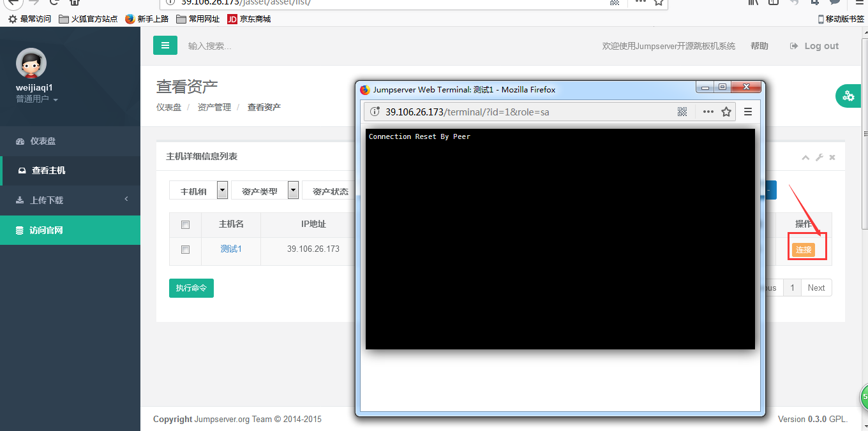Open the page actions dots in the terminal window

point(708,112)
